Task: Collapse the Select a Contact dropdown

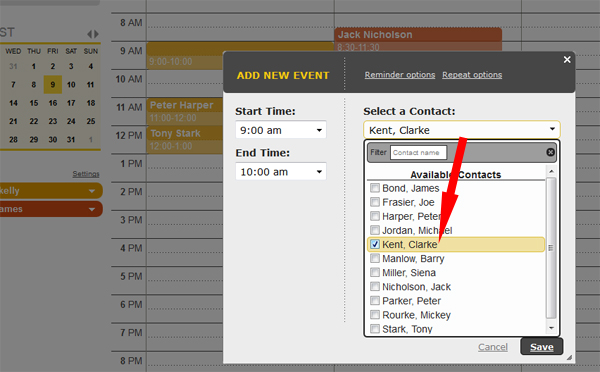Action: pyautogui.click(x=462, y=130)
